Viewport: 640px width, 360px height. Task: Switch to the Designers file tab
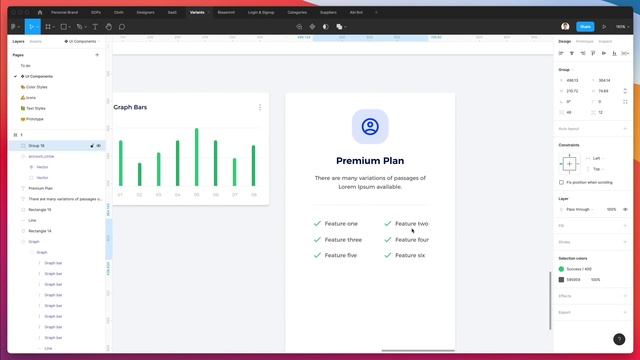pos(145,13)
